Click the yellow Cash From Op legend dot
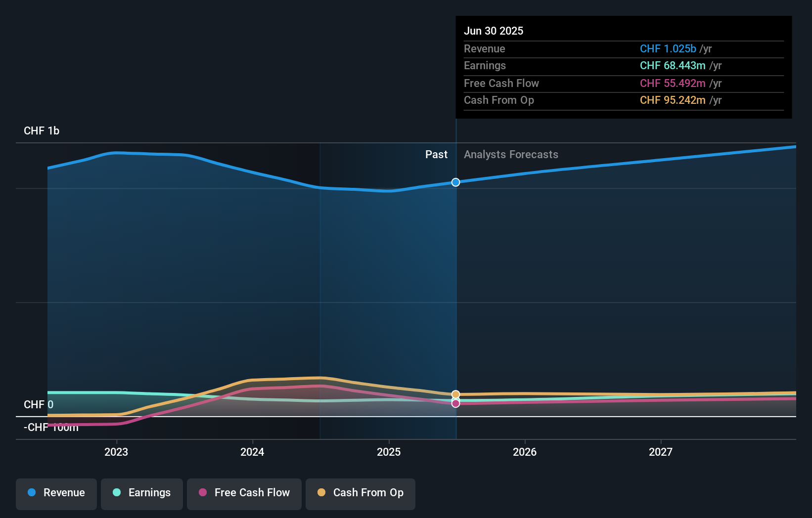The width and height of the screenshot is (812, 518). click(x=322, y=492)
